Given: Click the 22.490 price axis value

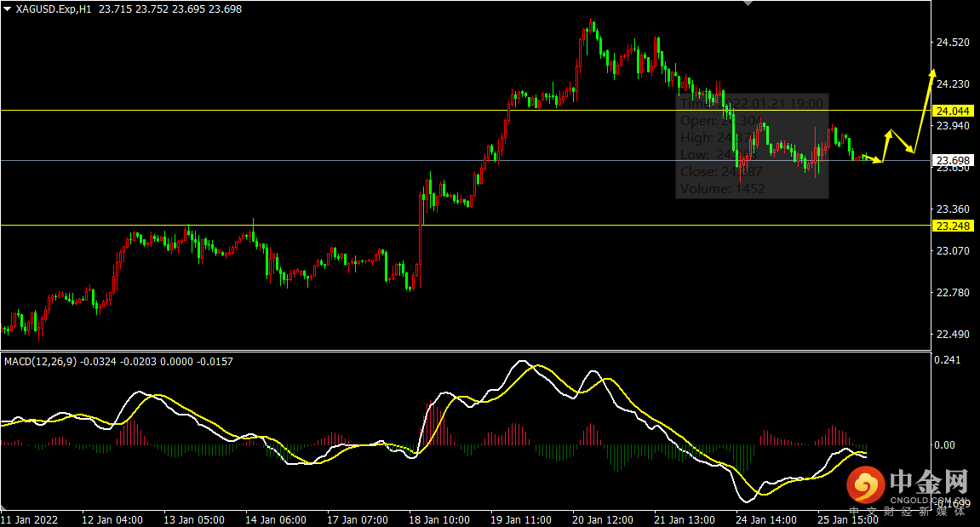Looking at the screenshot, I should tap(953, 335).
